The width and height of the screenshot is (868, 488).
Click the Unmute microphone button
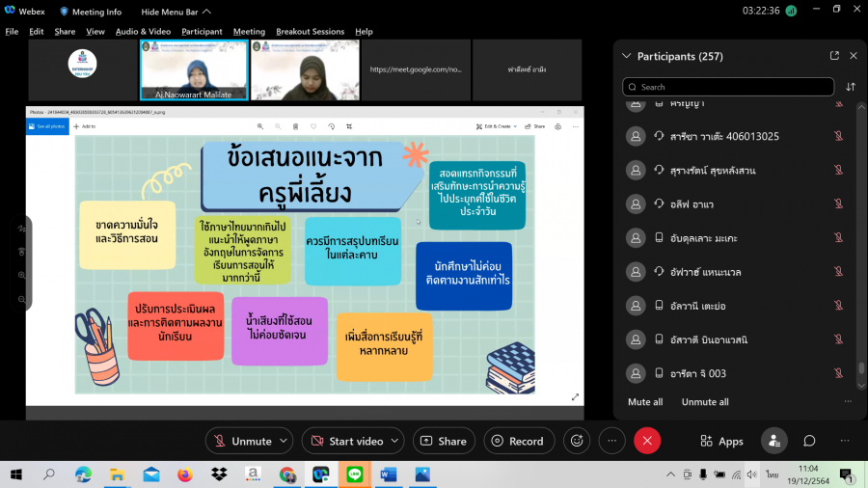coord(242,441)
